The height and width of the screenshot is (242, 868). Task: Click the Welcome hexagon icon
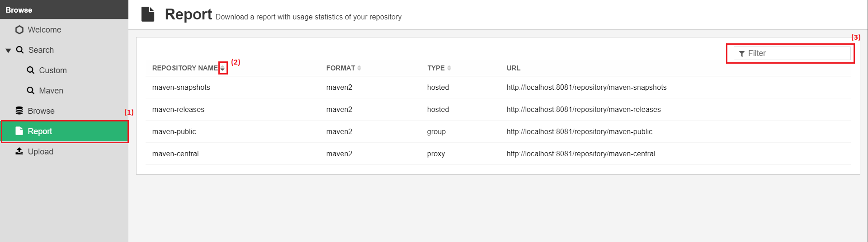[x=19, y=30]
